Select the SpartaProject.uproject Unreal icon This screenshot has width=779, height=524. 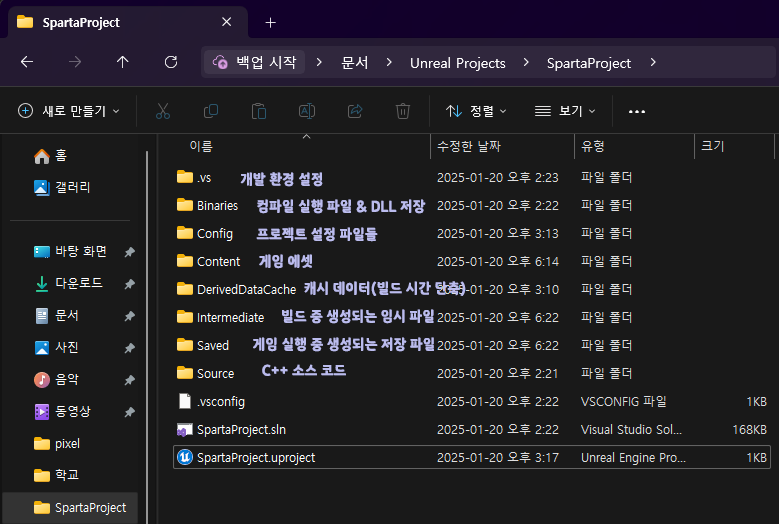(x=185, y=457)
